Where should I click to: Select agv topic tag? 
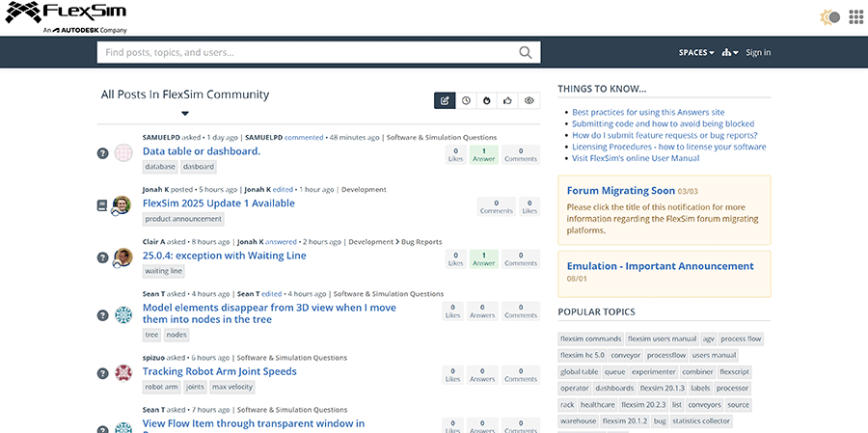tap(708, 338)
